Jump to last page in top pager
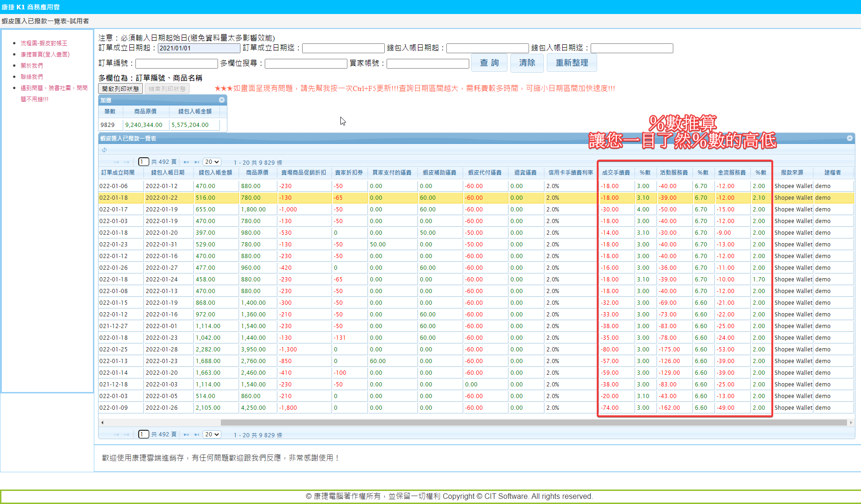 (x=197, y=162)
